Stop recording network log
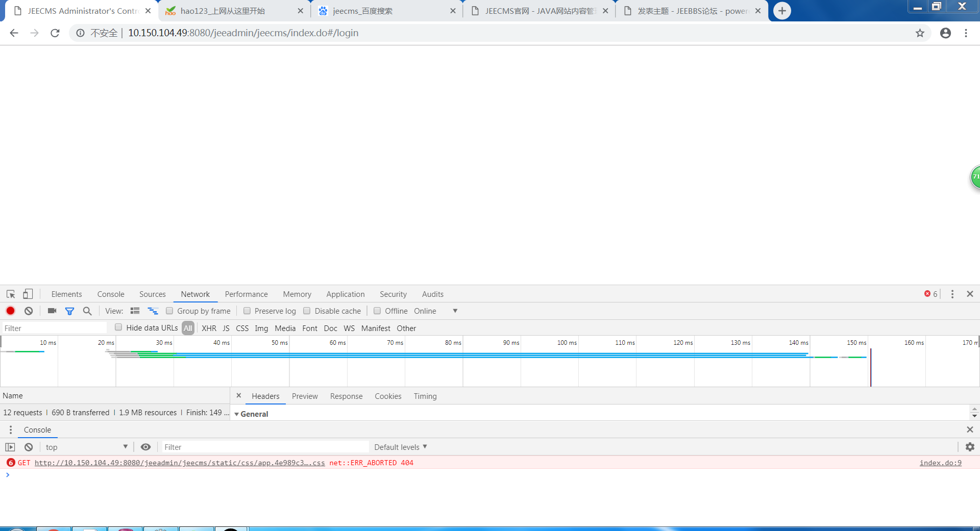Image resolution: width=980 pixels, height=531 pixels. pos(10,311)
